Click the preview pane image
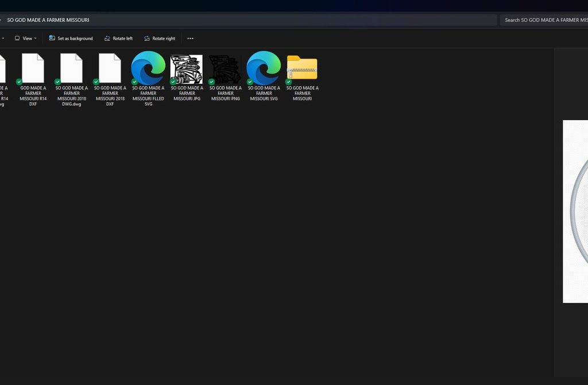The width and height of the screenshot is (588, 385). tap(575, 211)
